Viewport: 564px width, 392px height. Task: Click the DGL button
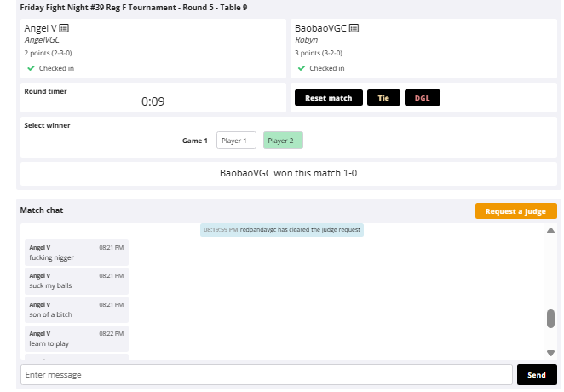(x=423, y=98)
